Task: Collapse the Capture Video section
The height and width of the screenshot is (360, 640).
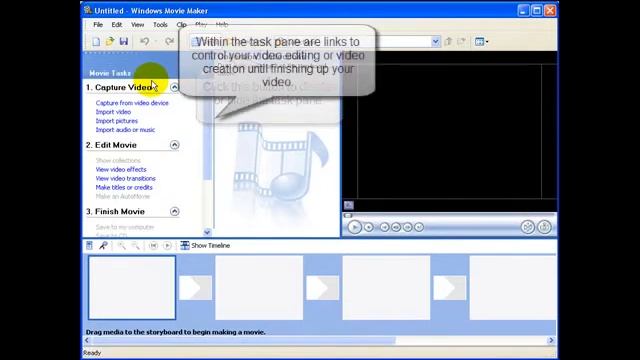Action: point(174,87)
